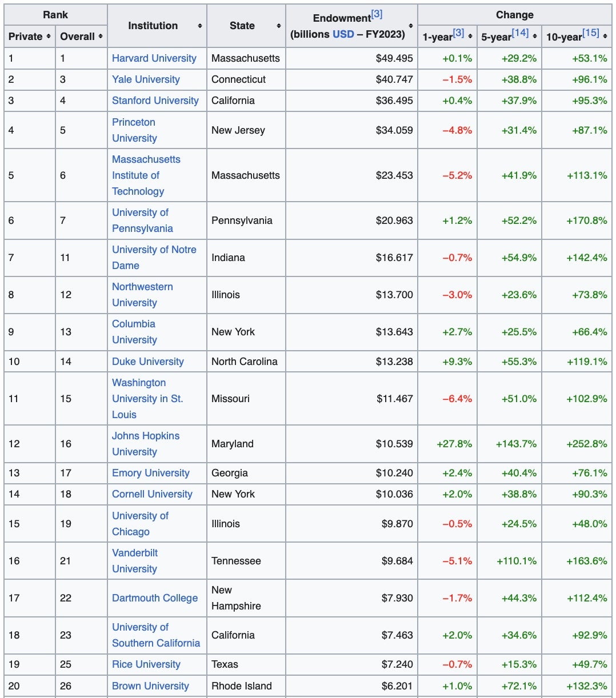Screen dimensions: 616x698
Task: Sort by 1-year change column
Action: coord(470,37)
